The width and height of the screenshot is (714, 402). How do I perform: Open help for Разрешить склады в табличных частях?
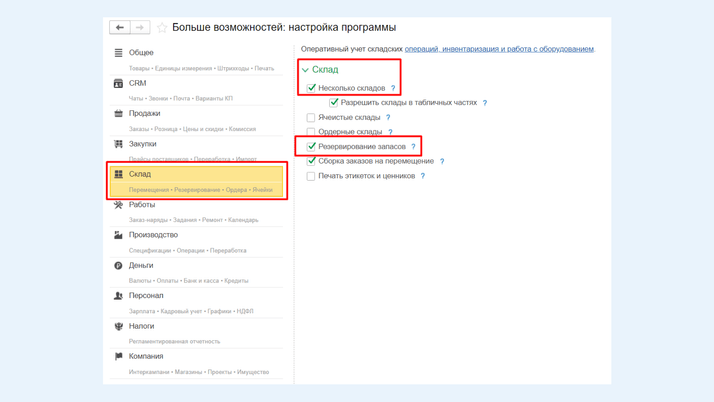tap(485, 103)
